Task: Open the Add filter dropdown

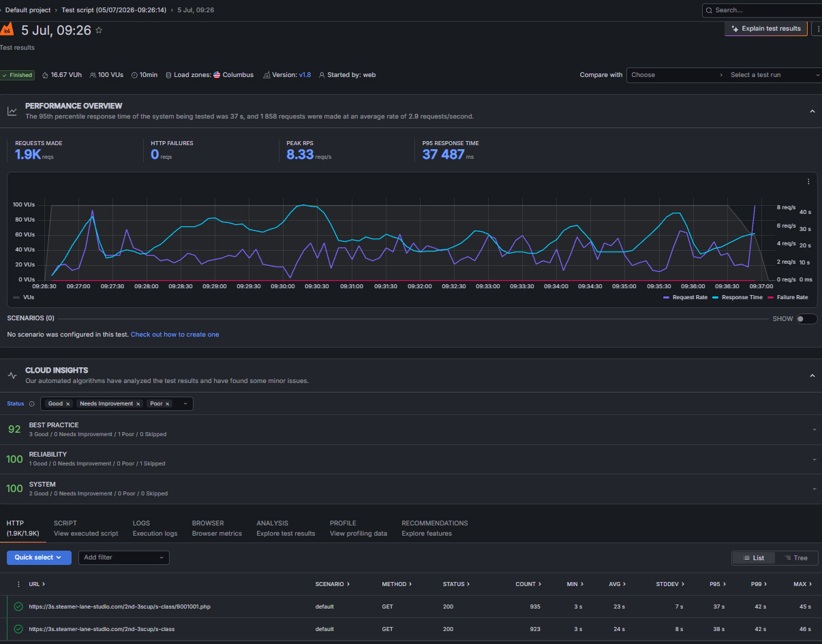Action: pyautogui.click(x=123, y=557)
